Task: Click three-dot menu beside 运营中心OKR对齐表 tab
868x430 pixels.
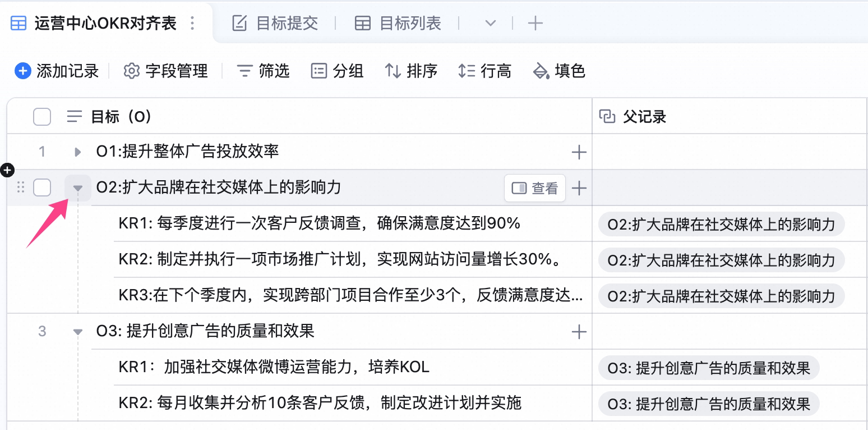Action: pyautogui.click(x=192, y=23)
